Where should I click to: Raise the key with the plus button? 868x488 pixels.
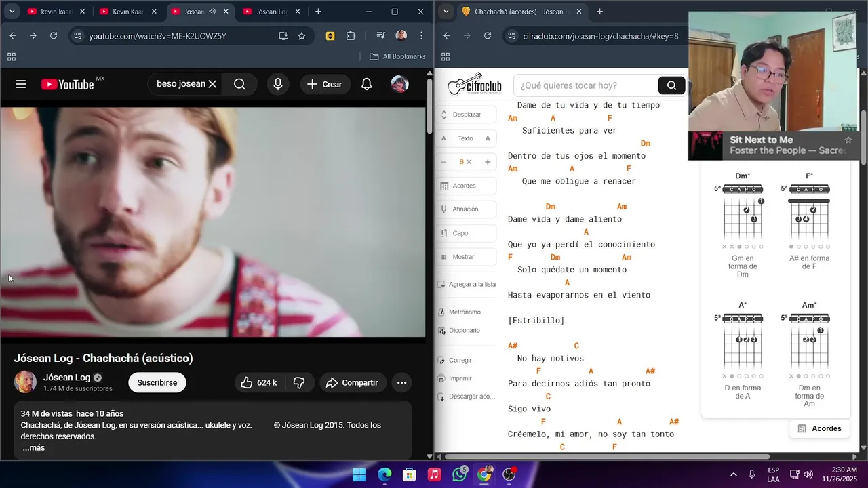coord(488,162)
